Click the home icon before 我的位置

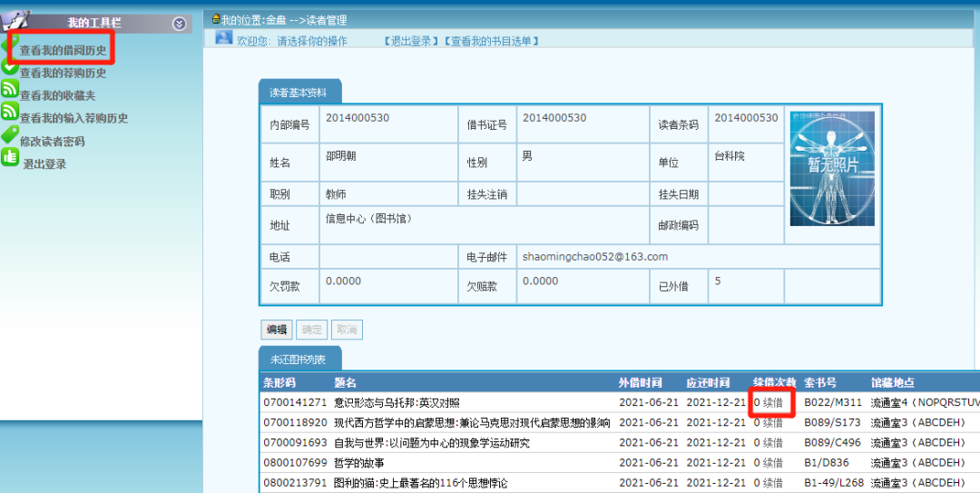pyautogui.click(x=216, y=19)
